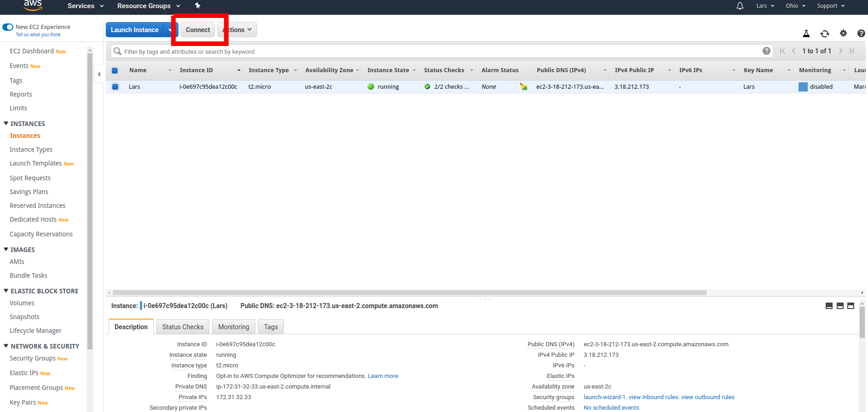The image size is (868, 412).
Task: Open the experiments flask icon
Action: (806, 34)
